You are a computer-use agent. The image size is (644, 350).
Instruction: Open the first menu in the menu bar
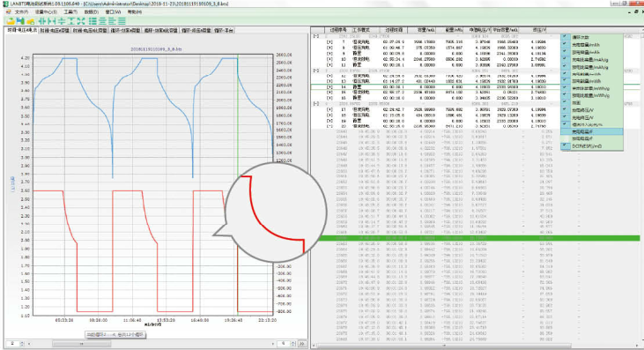coord(21,12)
